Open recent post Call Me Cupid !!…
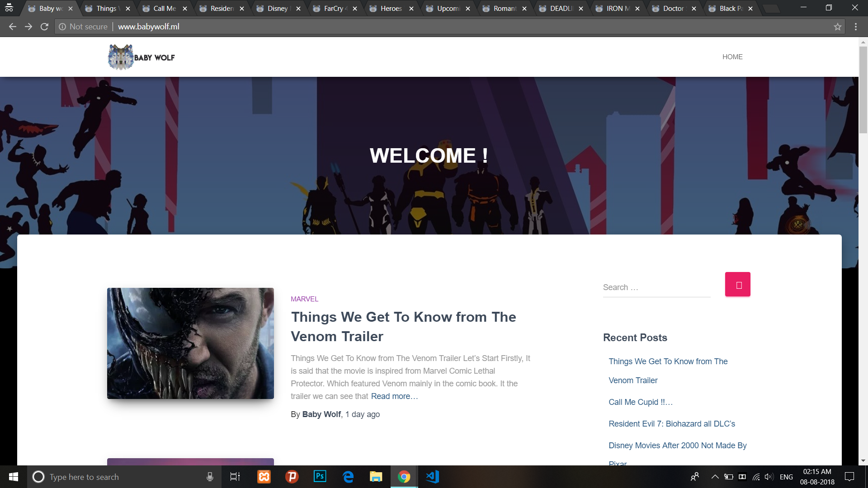The image size is (868, 488). point(641,402)
